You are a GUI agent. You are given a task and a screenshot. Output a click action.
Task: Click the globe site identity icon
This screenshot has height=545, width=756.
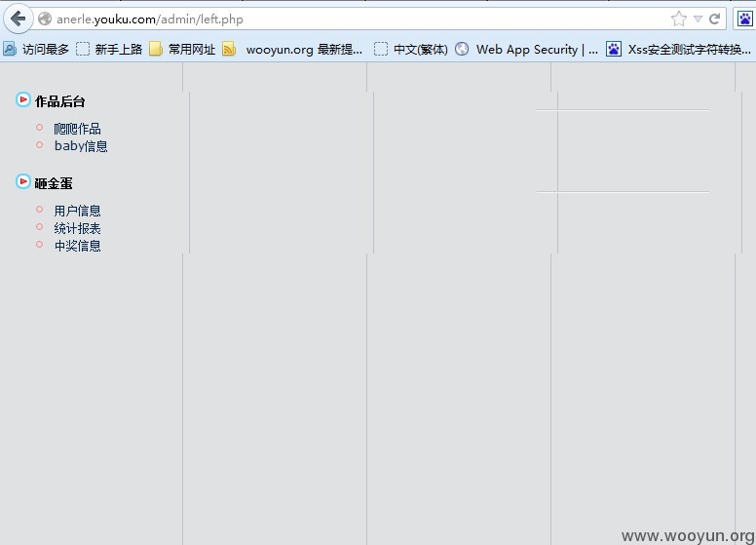45,19
